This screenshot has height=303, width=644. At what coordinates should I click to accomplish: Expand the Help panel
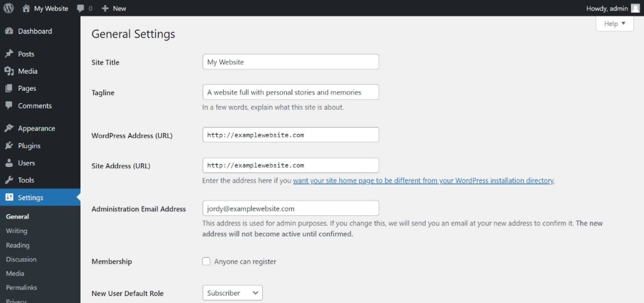coord(614,23)
